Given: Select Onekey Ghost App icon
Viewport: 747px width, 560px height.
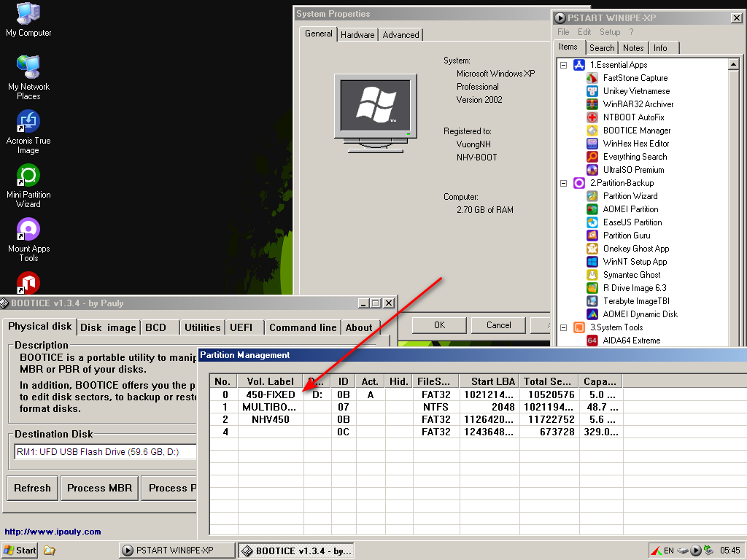Looking at the screenshot, I should [x=592, y=249].
